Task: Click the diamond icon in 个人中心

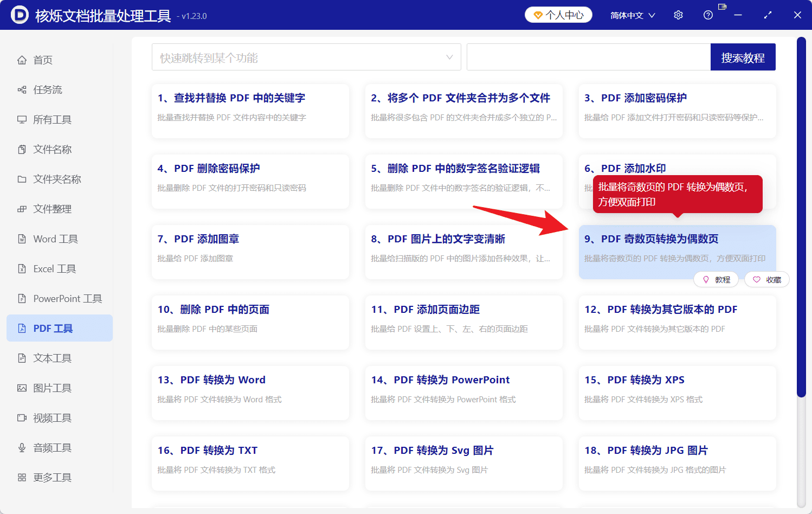Action: pyautogui.click(x=538, y=15)
